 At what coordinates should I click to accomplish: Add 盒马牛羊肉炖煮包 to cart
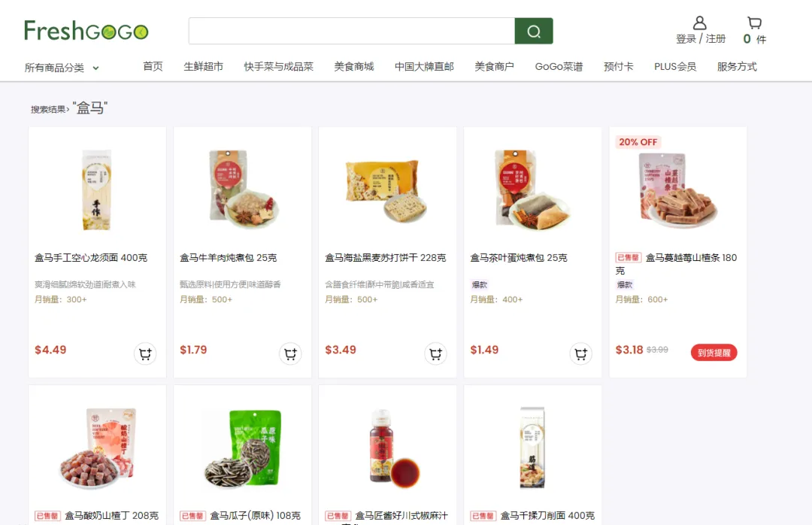[x=290, y=354]
